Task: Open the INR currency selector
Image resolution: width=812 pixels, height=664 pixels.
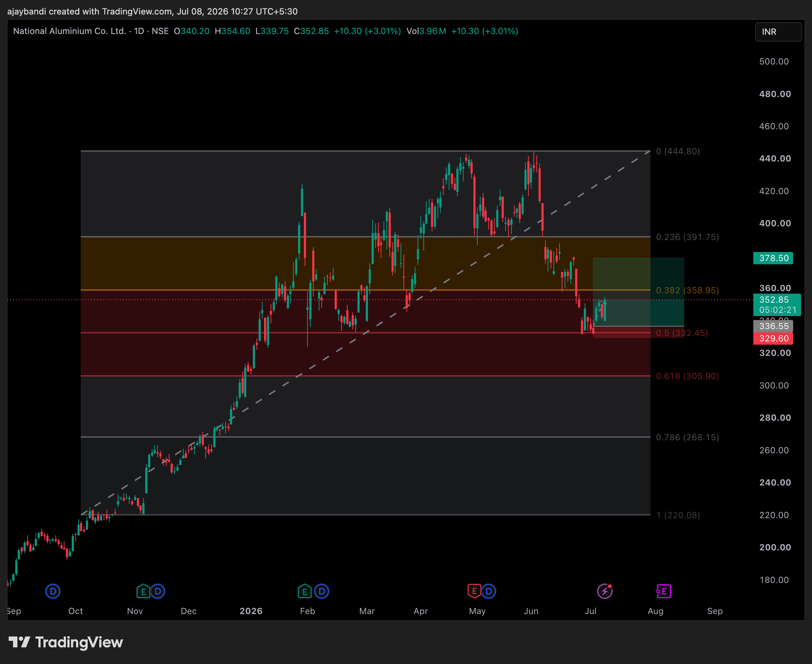Action: (x=778, y=32)
